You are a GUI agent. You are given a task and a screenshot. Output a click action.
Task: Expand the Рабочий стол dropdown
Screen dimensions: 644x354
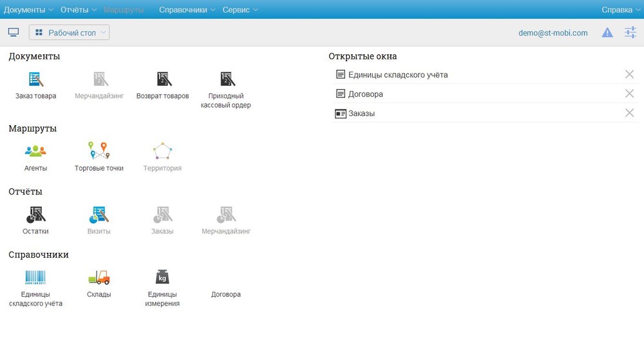[69, 32]
